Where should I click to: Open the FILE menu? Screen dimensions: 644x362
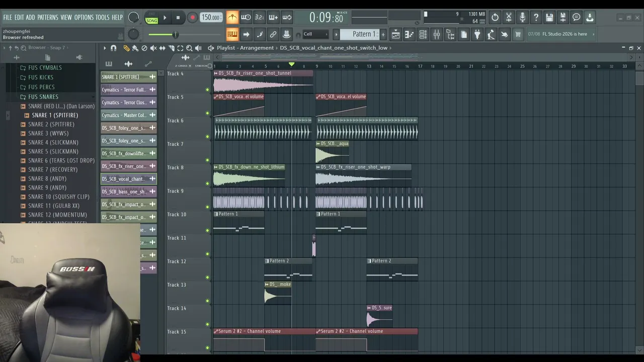pyautogui.click(x=8, y=17)
